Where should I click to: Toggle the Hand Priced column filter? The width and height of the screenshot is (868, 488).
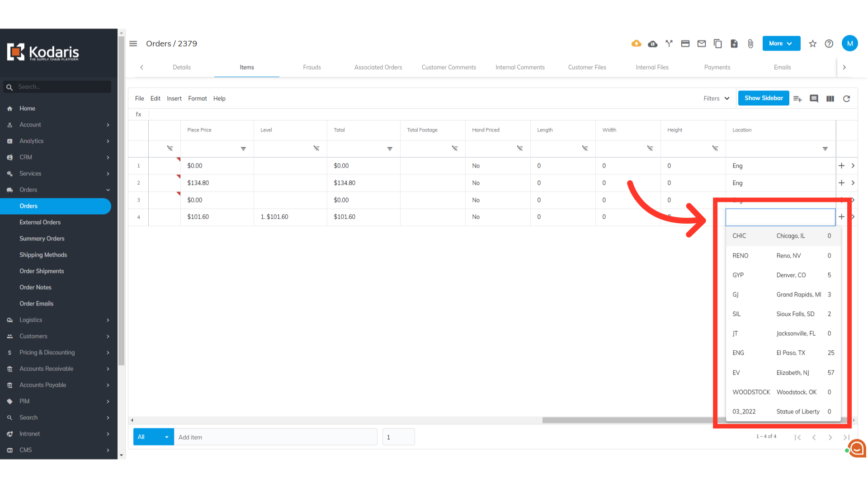[520, 148]
